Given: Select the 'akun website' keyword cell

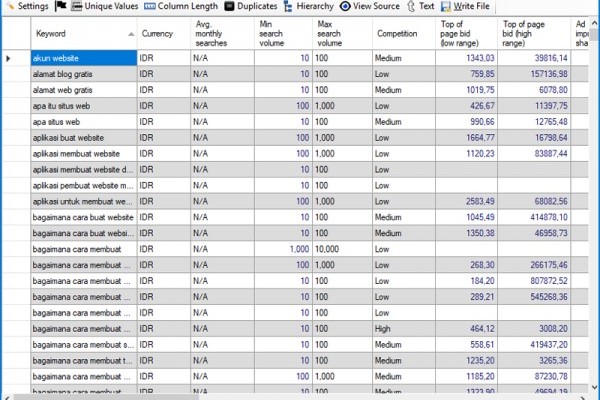Looking at the screenshot, I should (84, 58).
